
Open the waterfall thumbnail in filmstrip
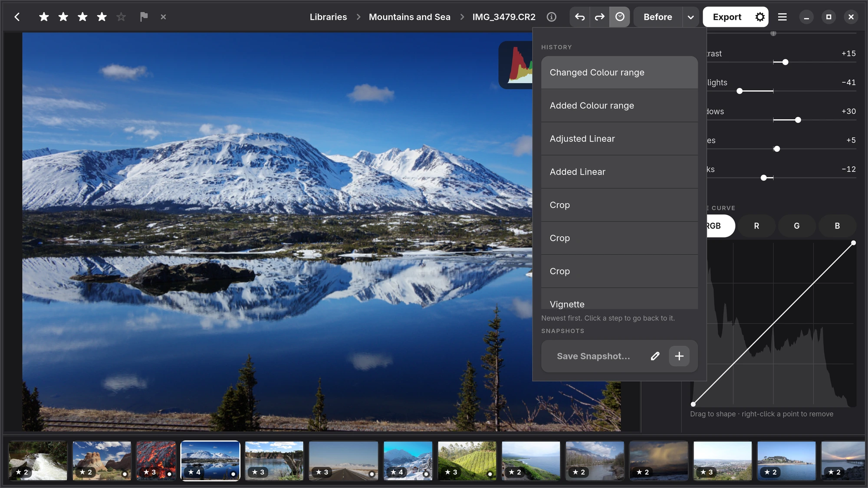click(38, 461)
